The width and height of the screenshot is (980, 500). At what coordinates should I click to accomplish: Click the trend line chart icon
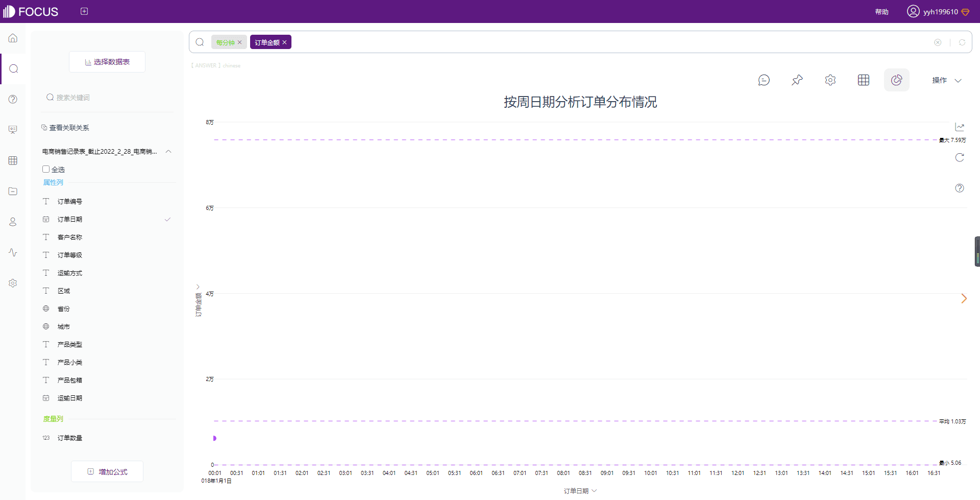click(960, 127)
